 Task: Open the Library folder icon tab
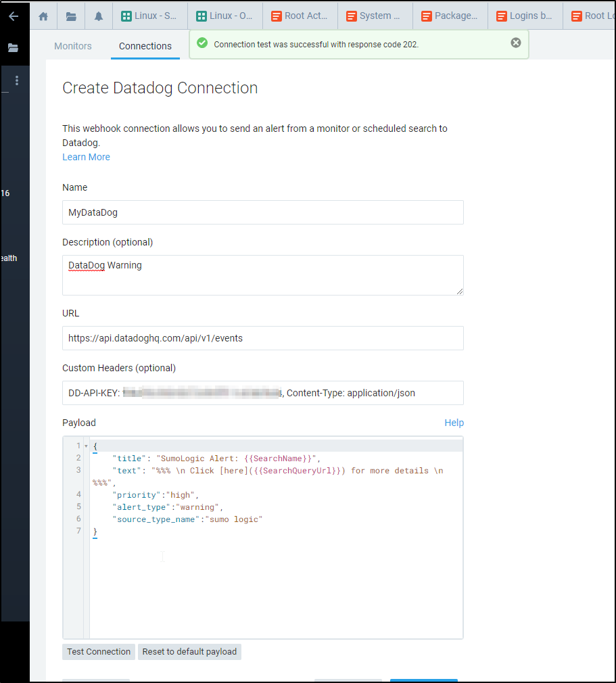71,16
